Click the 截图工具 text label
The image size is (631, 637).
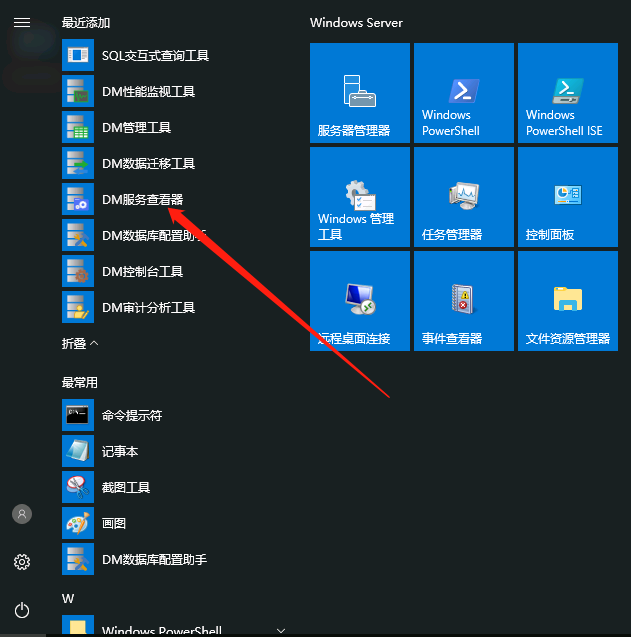(126, 487)
